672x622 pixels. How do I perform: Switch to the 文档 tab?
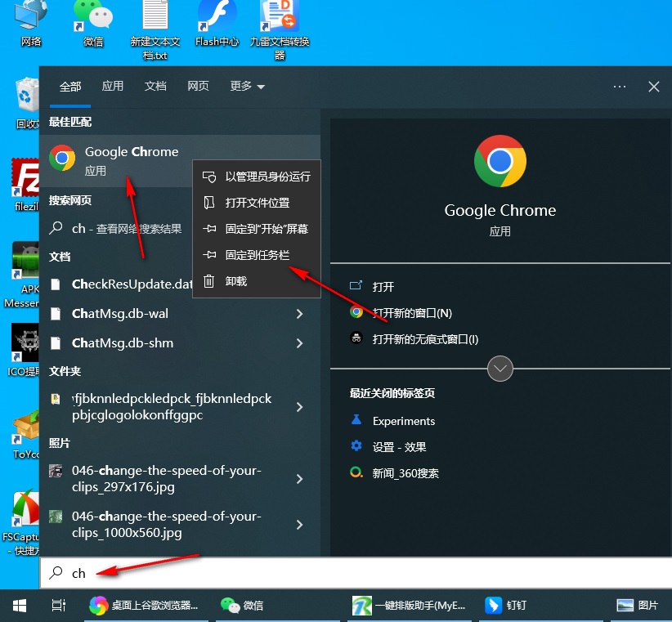tap(155, 86)
